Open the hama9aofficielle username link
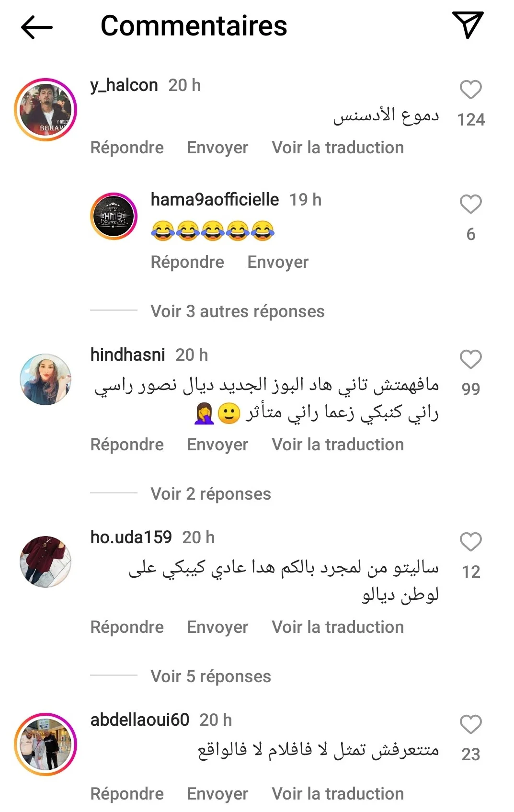Image resolution: width=514 pixels, height=812 pixels. [x=215, y=199]
